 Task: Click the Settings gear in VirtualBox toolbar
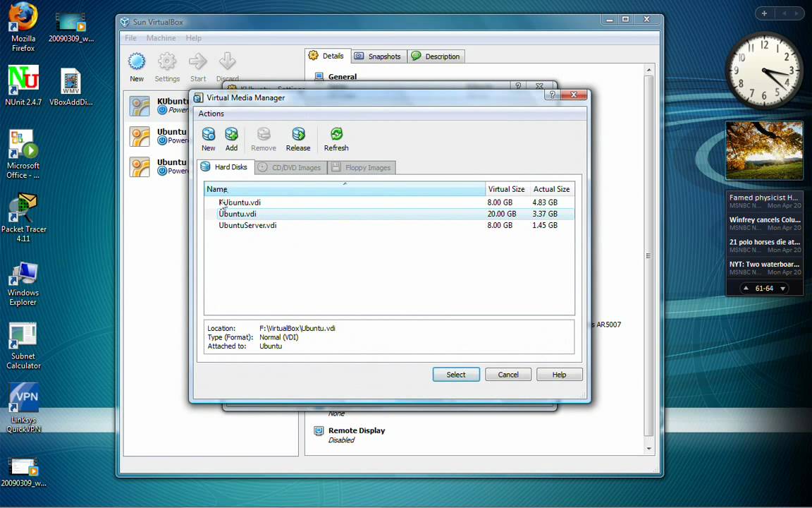(167, 61)
